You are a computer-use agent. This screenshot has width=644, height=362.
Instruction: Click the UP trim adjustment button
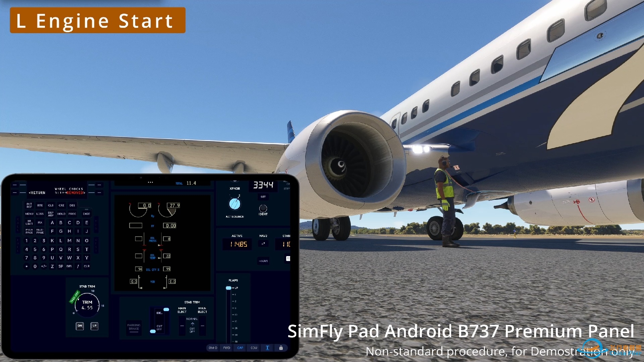[x=95, y=326]
